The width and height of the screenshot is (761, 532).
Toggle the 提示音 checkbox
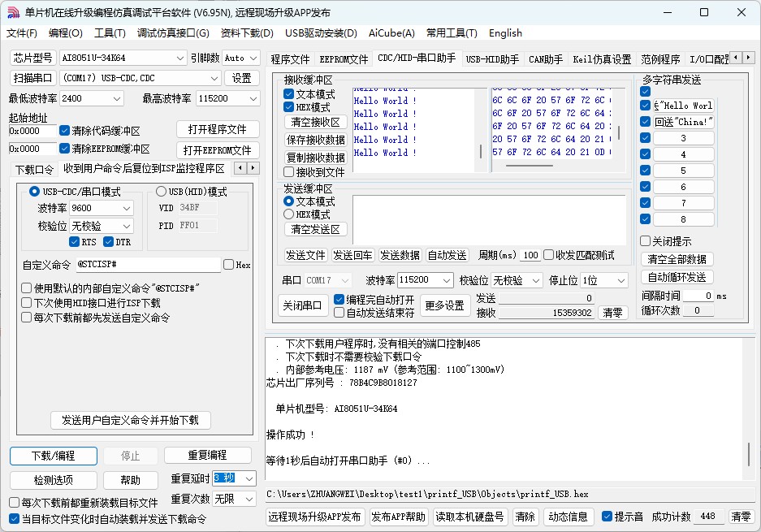(x=607, y=517)
